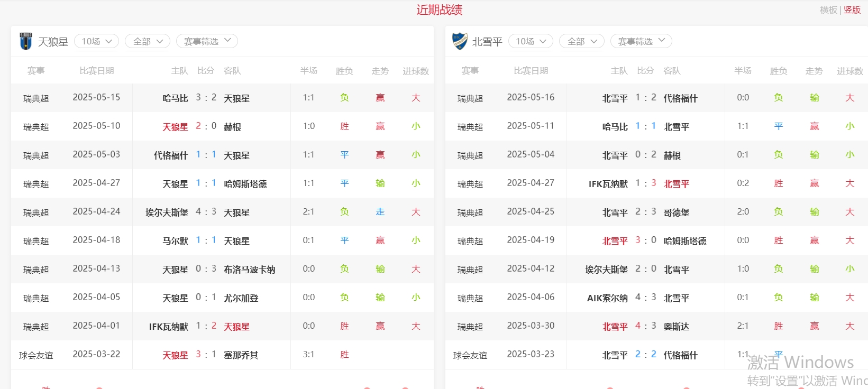The image size is (868, 389).
Task: Click 布洛马波卡纳 opponent team name
Action: click(x=249, y=270)
